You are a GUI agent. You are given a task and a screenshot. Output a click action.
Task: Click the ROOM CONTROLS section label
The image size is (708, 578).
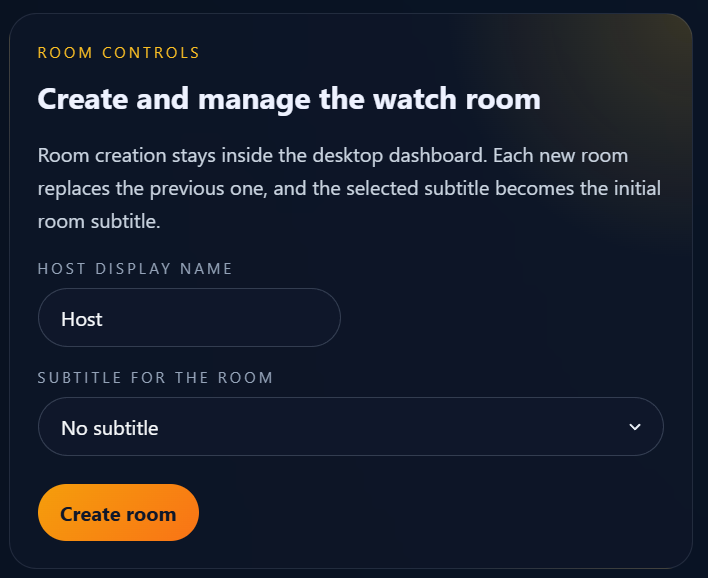[119, 52]
